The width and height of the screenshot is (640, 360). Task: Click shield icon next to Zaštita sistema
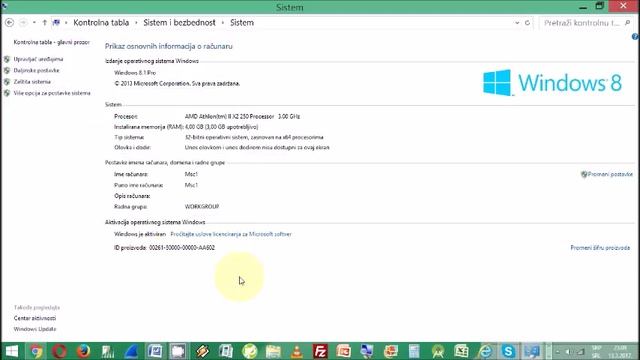7,82
